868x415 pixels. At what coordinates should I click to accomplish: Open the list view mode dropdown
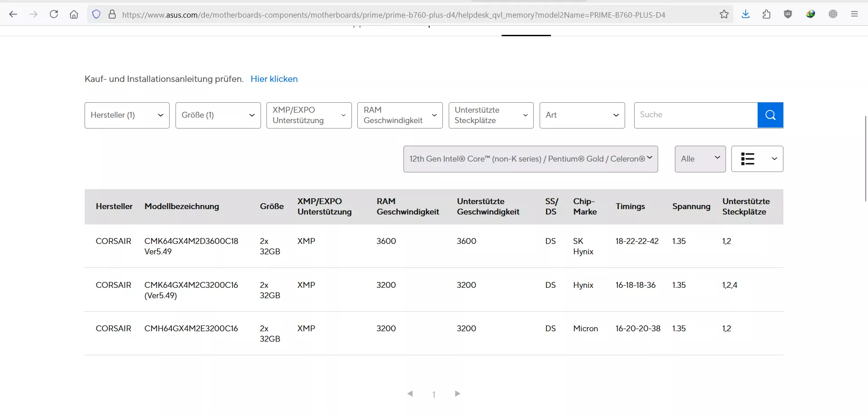(x=757, y=159)
